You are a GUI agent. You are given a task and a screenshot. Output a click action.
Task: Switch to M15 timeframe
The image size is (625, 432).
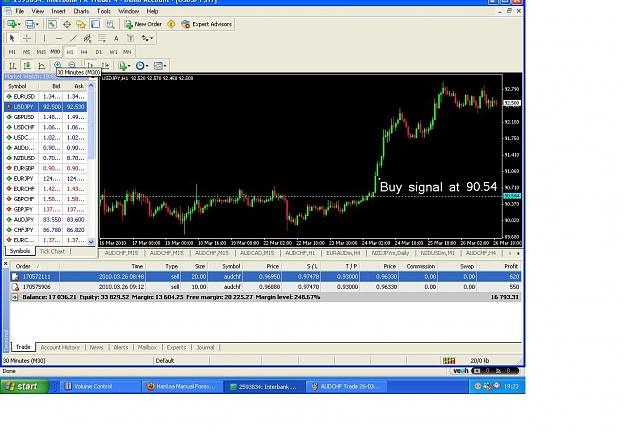[41, 52]
